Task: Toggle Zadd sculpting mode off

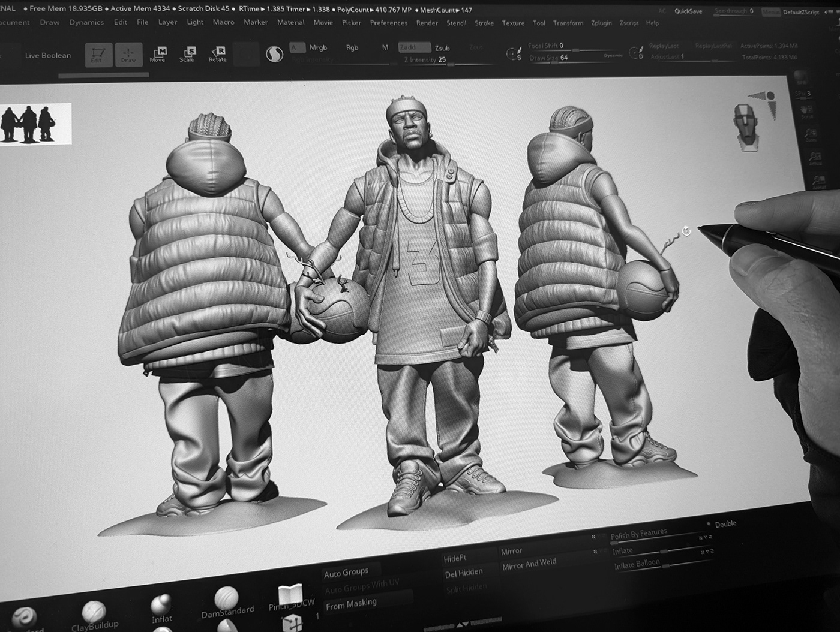Action: click(x=408, y=46)
